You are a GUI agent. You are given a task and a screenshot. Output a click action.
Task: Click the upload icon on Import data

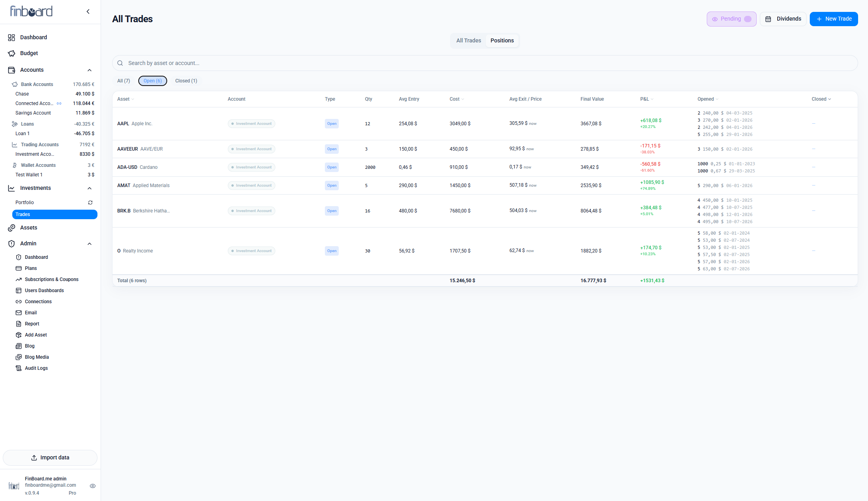(34, 458)
